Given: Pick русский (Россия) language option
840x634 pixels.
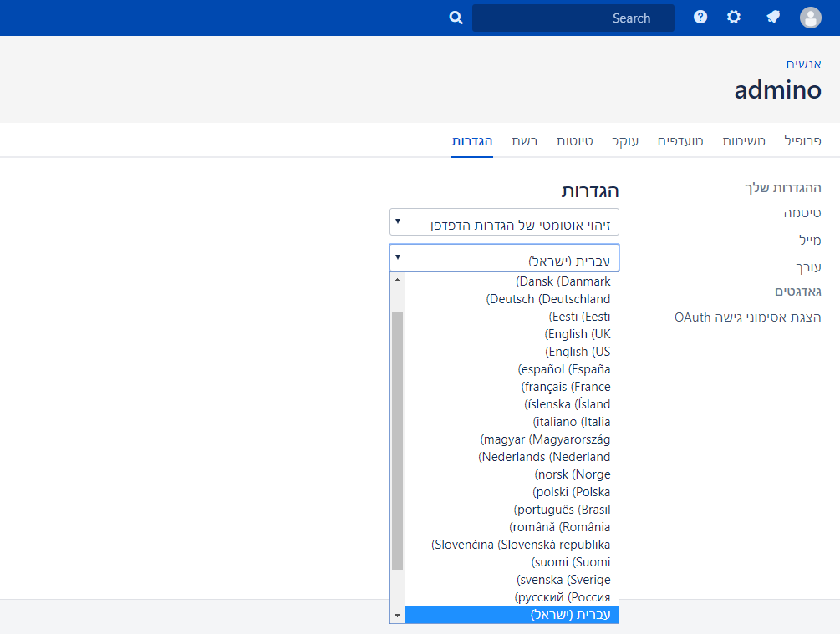Looking at the screenshot, I should tap(563, 597).
